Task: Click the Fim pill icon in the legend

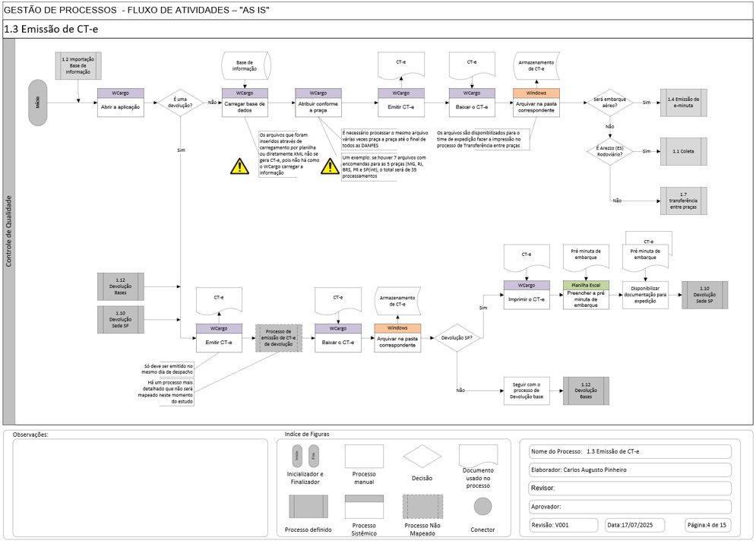Action: tap(314, 455)
